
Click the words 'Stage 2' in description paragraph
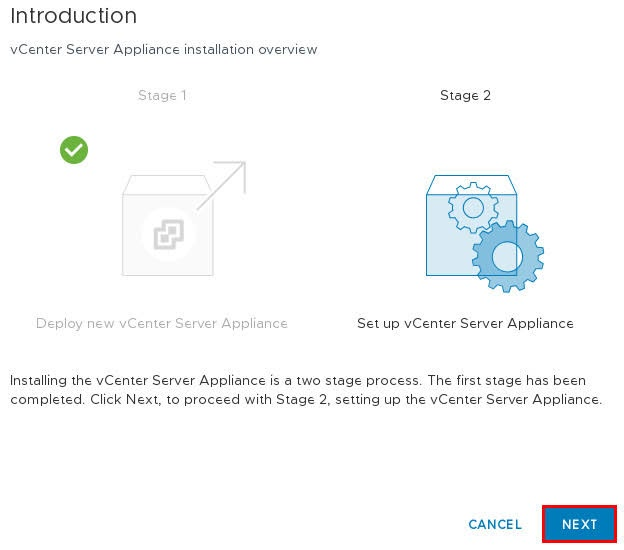[x=301, y=399]
